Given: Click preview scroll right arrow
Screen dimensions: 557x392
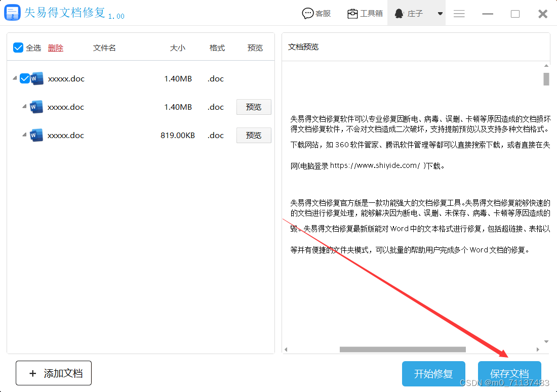Looking at the screenshot, I should pos(538,350).
